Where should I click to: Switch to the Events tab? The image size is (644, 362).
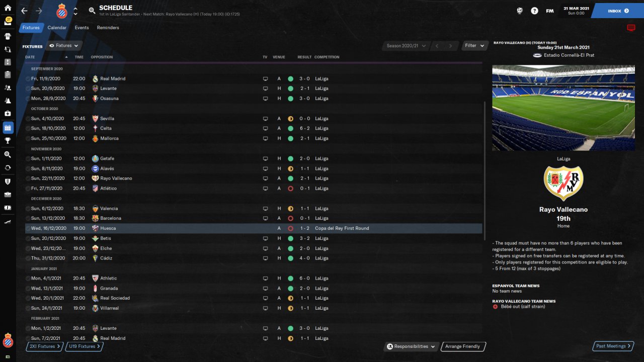pyautogui.click(x=82, y=28)
